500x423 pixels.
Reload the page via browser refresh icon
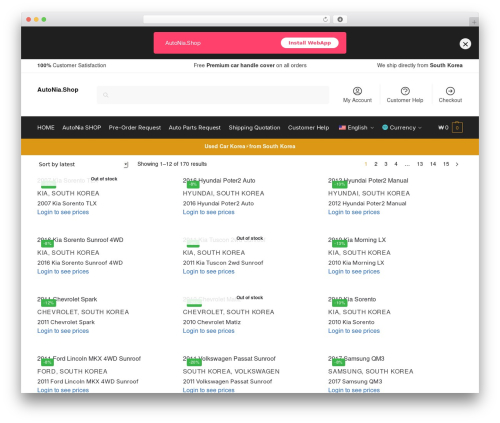tap(325, 19)
